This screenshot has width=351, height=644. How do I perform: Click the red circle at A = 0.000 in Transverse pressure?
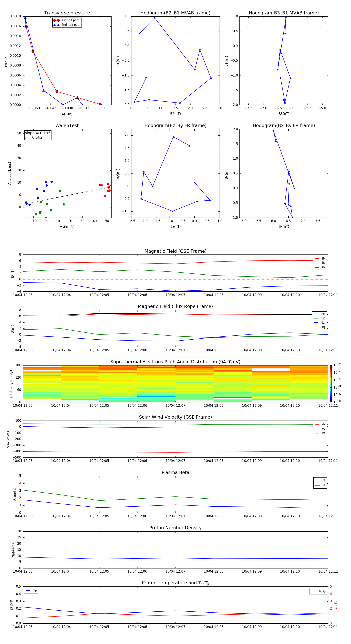point(100,104)
